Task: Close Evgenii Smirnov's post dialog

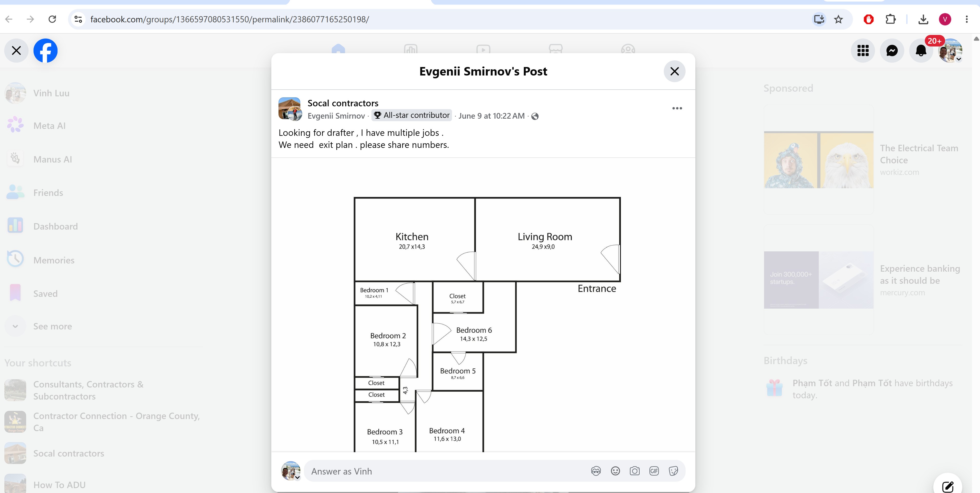Action: click(x=675, y=71)
